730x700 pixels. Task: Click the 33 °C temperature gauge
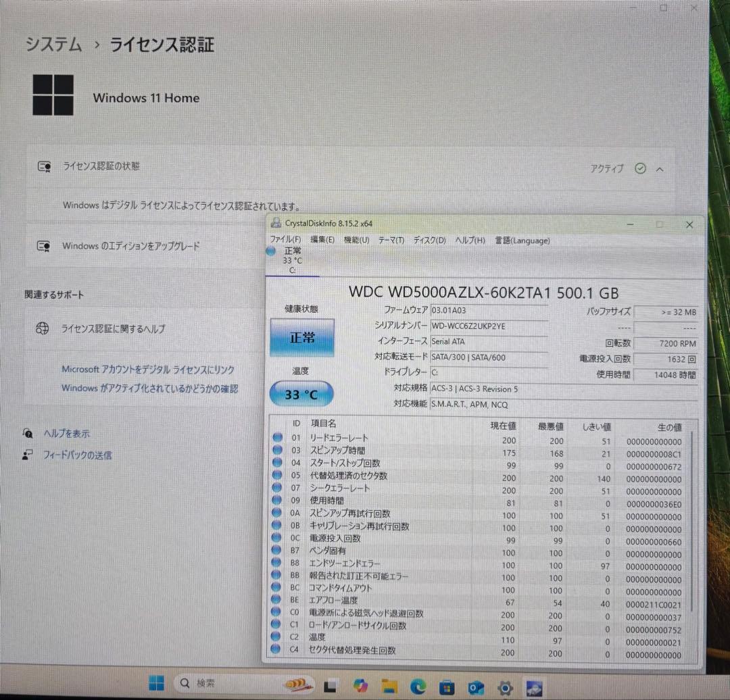301,393
